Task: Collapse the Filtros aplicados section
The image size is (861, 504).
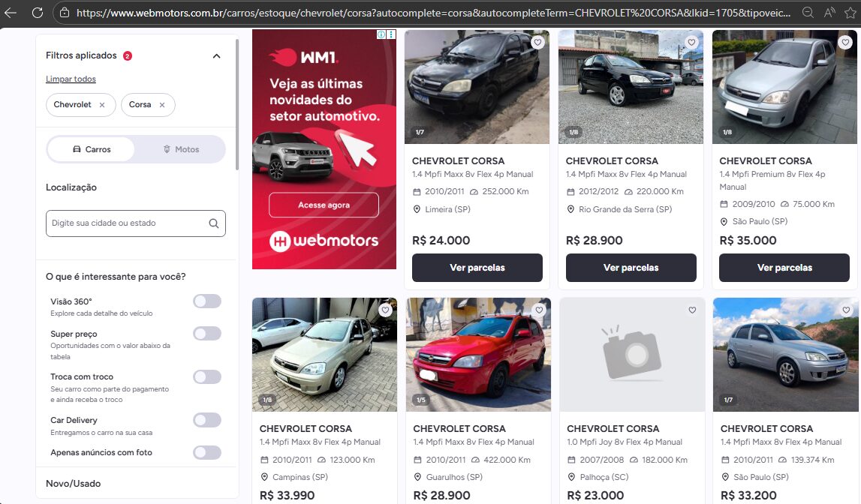Action: pos(216,56)
